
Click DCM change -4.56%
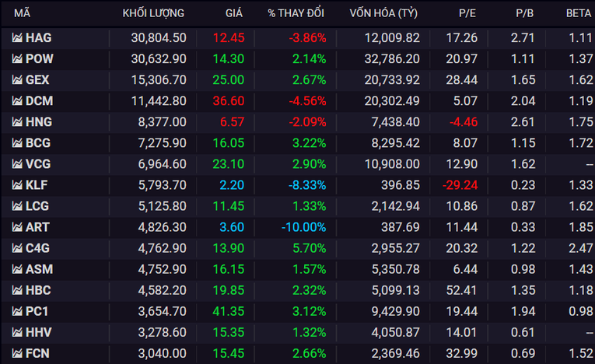click(307, 100)
